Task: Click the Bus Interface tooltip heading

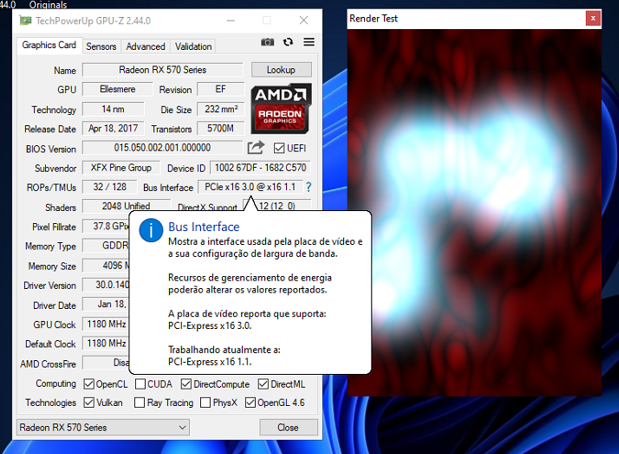Action: point(204,227)
